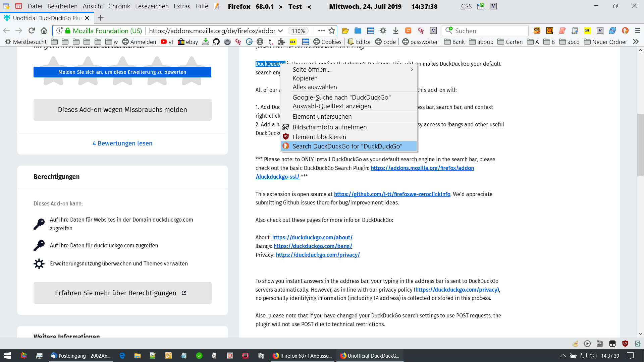Click the reload page icon
Viewport: 644px width, 362px height.
point(32,31)
